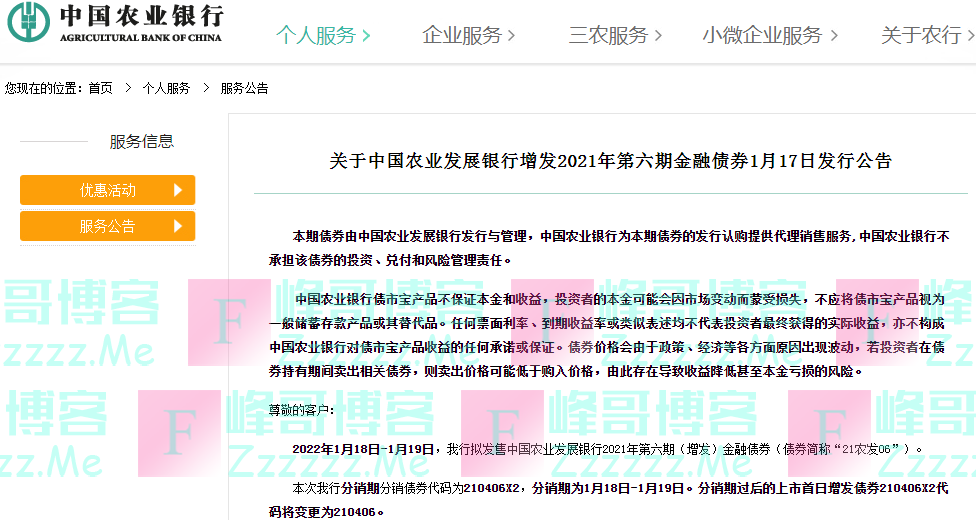The height and width of the screenshot is (520, 976).
Task: Open the orange 优惠活动 sidebar button
Action: coord(107,190)
